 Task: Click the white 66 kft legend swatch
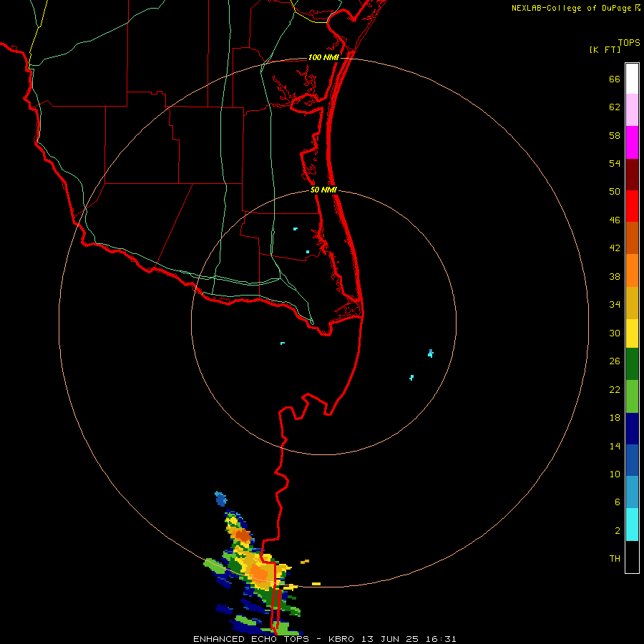point(632,79)
